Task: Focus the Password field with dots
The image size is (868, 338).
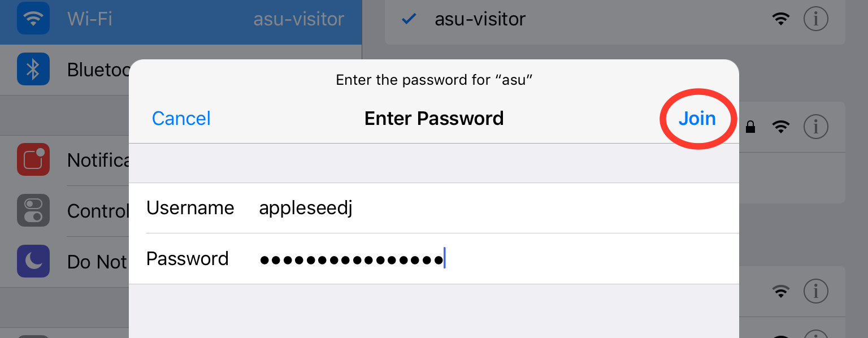Action: 434,258
